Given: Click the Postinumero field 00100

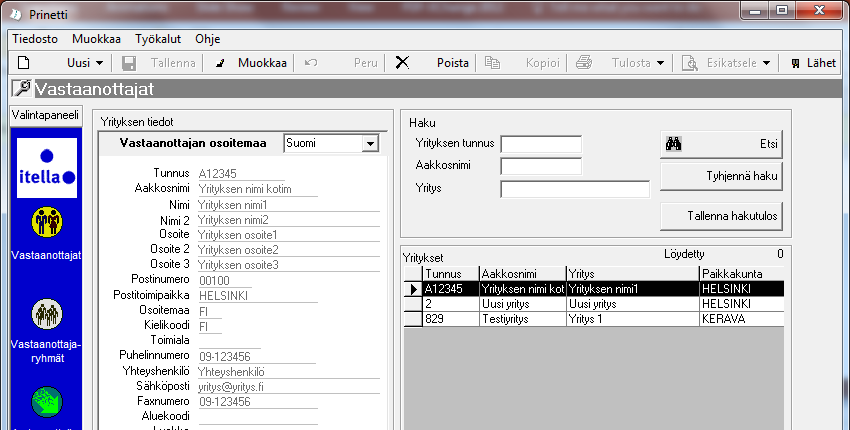Looking at the screenshot, I should tap(225, 281).
